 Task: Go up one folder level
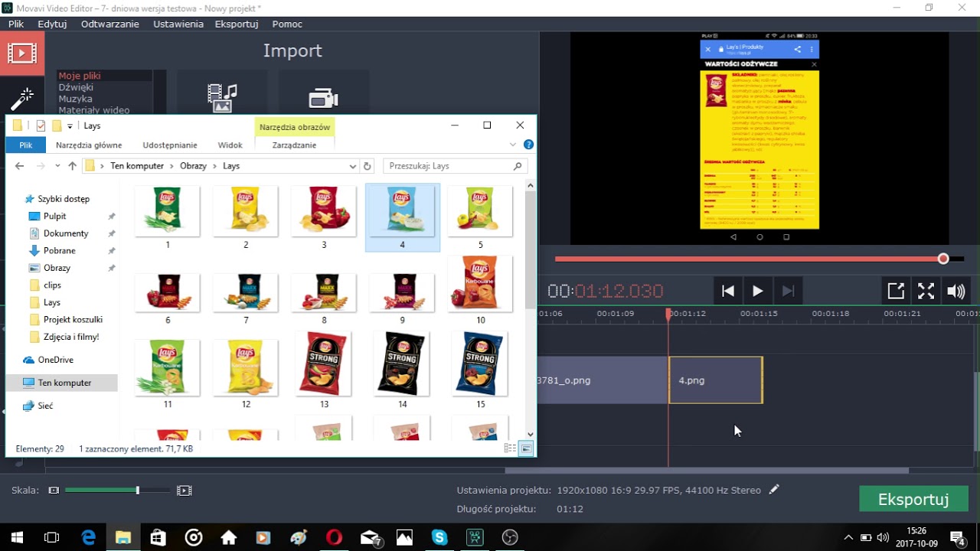click(72, 166)
